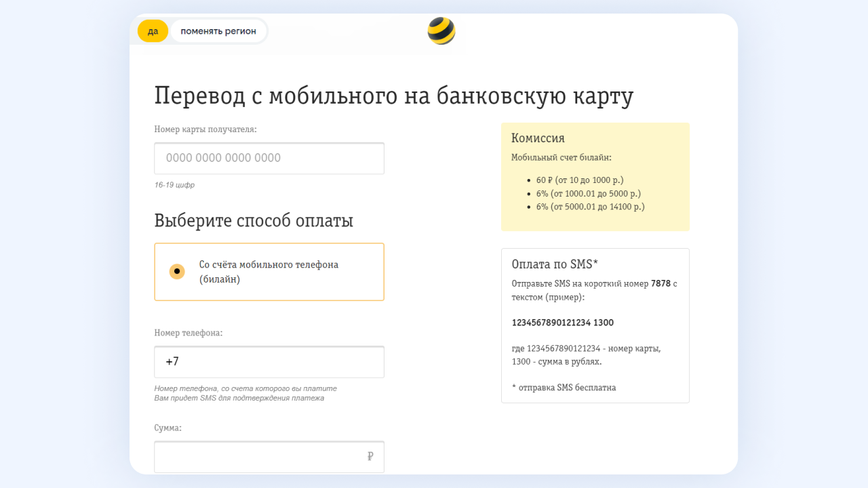Click the «Выберите способ оплаты» heading
The image size is (868, 488).
pyautogui.click(x=254, y=221)
